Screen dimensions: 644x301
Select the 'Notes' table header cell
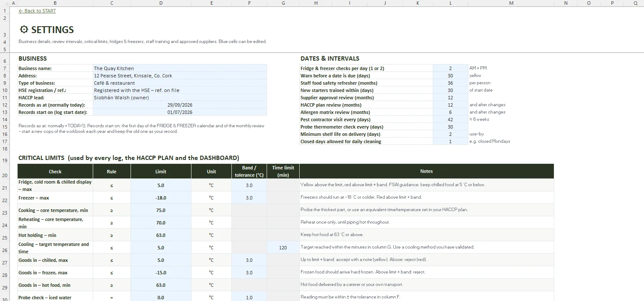[426, 171]
